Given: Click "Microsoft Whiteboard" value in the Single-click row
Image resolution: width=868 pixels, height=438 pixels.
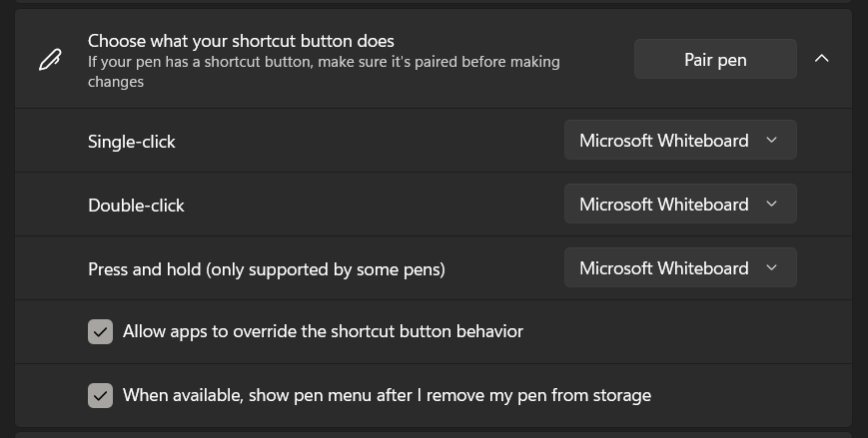Looking at the screenshot, I should (663, 141).
